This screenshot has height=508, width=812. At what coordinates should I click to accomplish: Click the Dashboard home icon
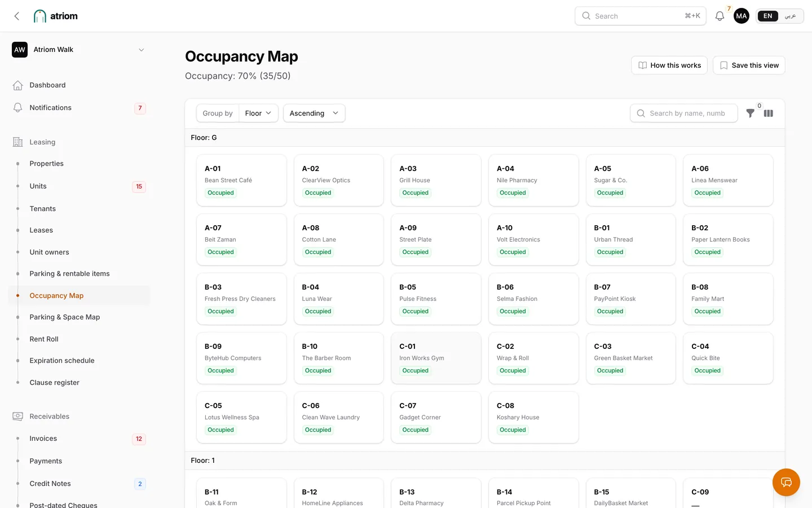pyautogui.click(x=17, y=85)
